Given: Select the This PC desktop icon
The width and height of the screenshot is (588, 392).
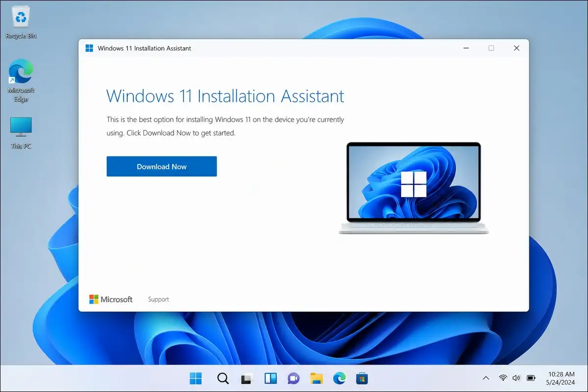Looking at the screenshot, I should click(21, 133).
